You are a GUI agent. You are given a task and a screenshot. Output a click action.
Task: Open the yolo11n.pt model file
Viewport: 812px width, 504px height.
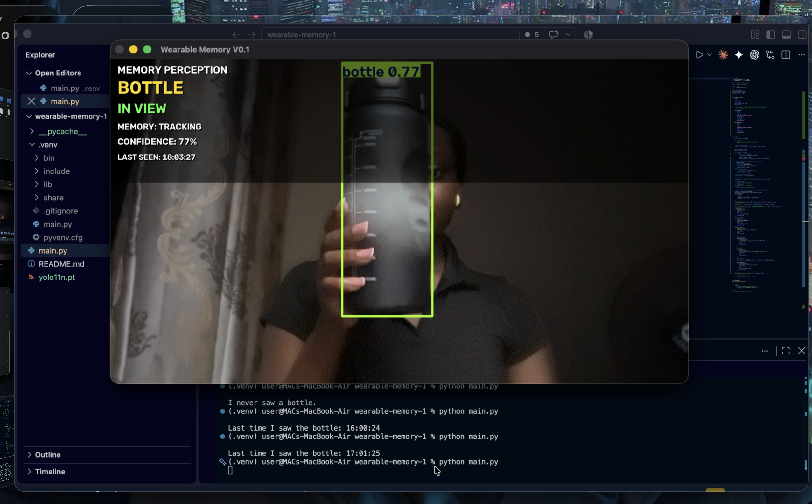pos(57,277)
